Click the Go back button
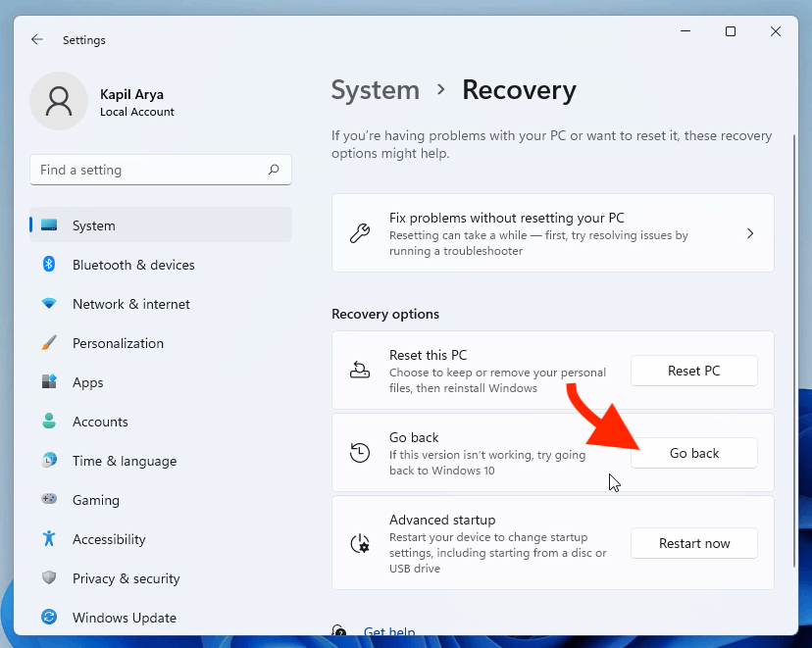 coord(693,453)
